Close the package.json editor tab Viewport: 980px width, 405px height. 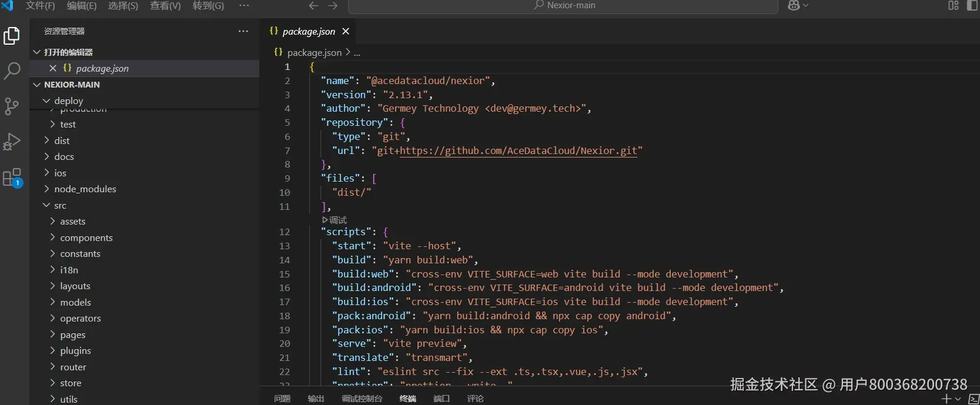(x=346, y=31)
